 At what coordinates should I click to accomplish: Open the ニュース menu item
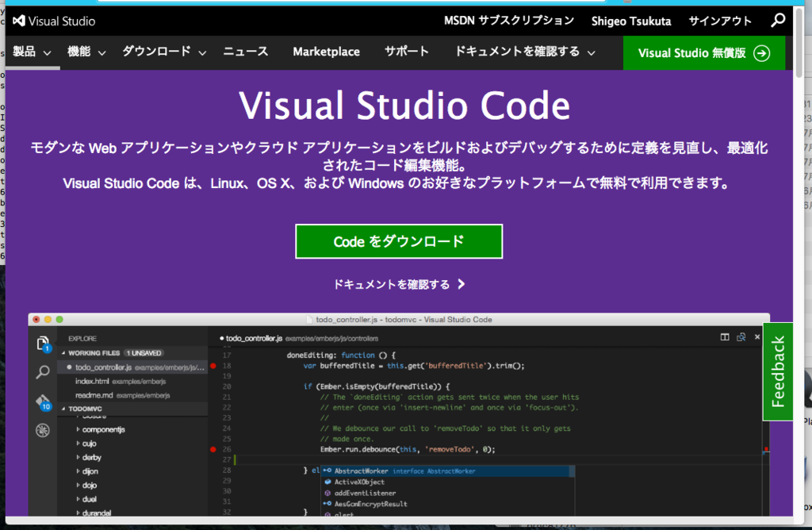click(x=246, y=52)
